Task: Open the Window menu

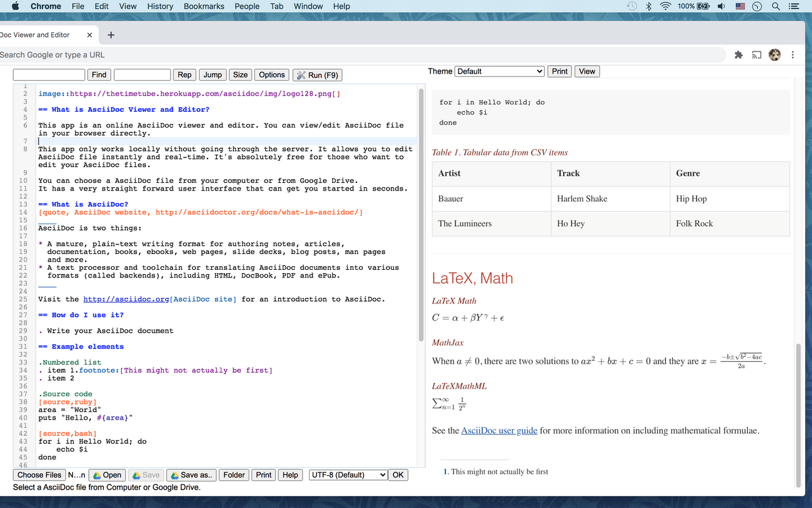Action: [308, 6]
